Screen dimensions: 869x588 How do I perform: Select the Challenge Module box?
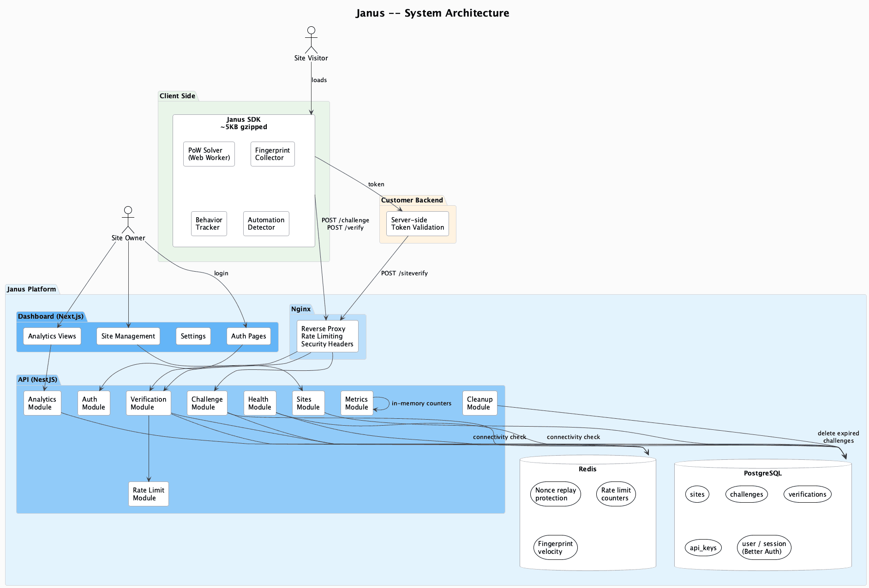[207, 403]
